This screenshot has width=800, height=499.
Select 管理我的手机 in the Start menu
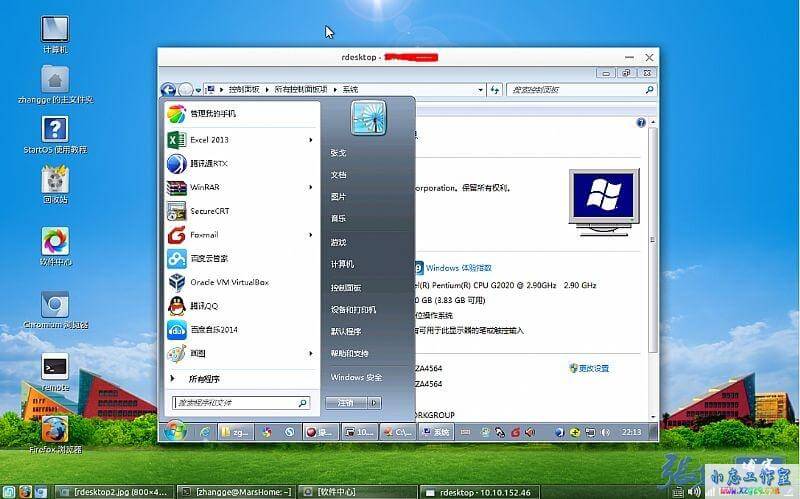241,113
